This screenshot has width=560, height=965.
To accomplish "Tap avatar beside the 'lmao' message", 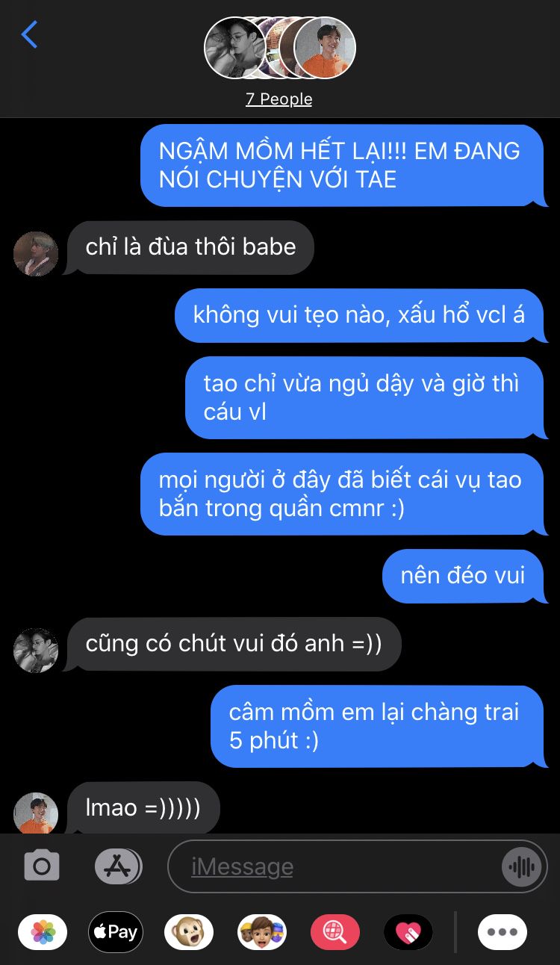I will (36, 813).
